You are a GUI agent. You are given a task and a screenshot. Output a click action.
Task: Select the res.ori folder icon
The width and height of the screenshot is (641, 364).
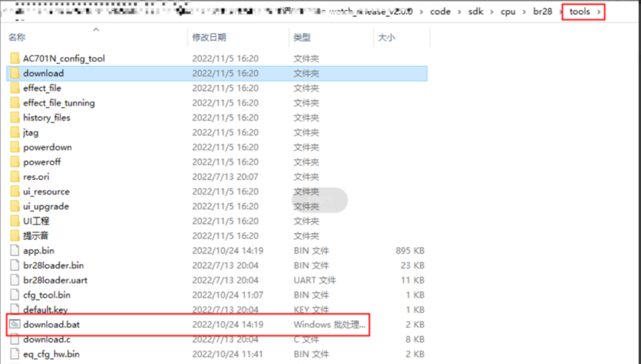tap(15, 176)
